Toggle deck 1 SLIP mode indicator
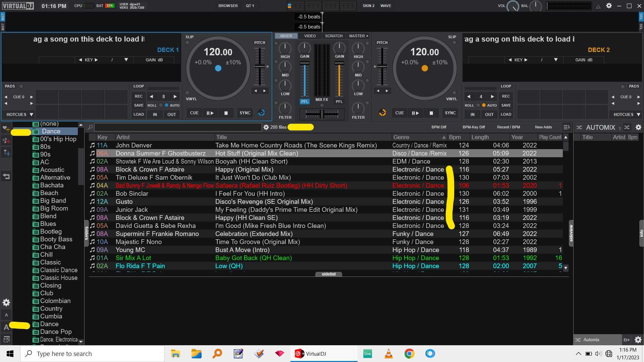Screen dimensions: 644x362 [187, 43]
